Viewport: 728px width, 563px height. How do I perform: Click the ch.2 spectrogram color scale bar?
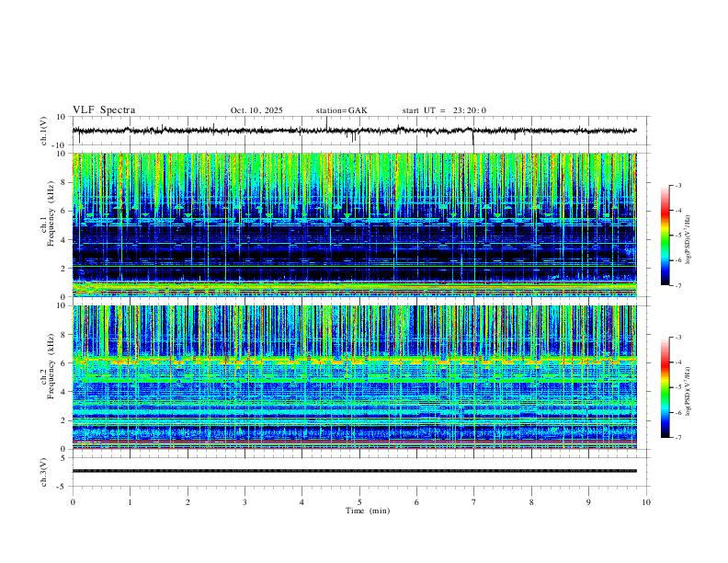tap(665, 387)
